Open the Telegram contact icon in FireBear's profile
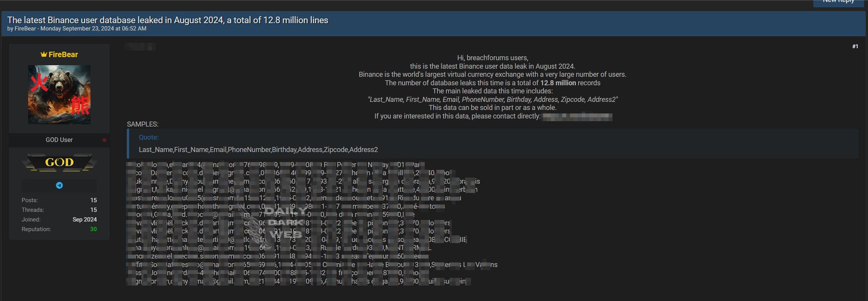The image size is (868, 301). tap(59, 186)
